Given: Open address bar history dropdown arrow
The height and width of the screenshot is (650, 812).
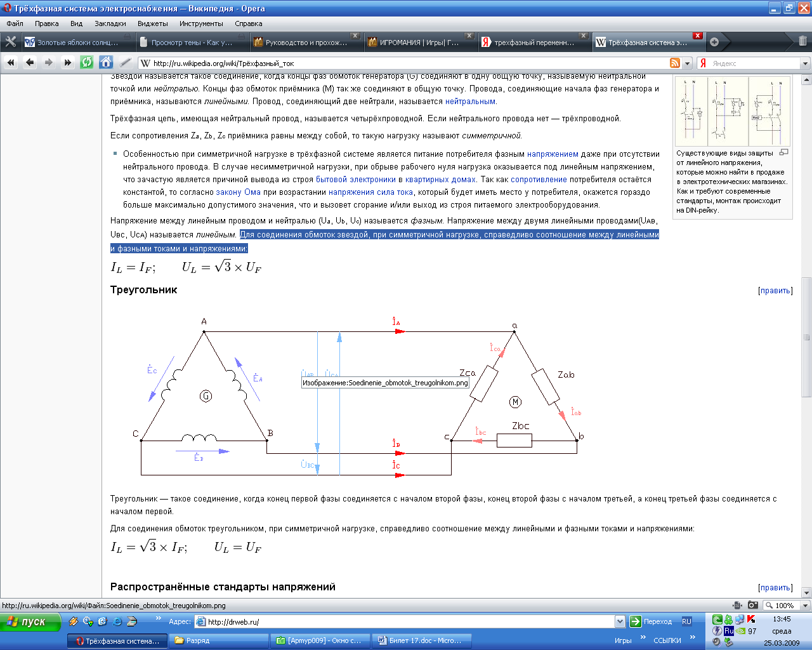Looking at the screenshot, I should coord(687,63).
